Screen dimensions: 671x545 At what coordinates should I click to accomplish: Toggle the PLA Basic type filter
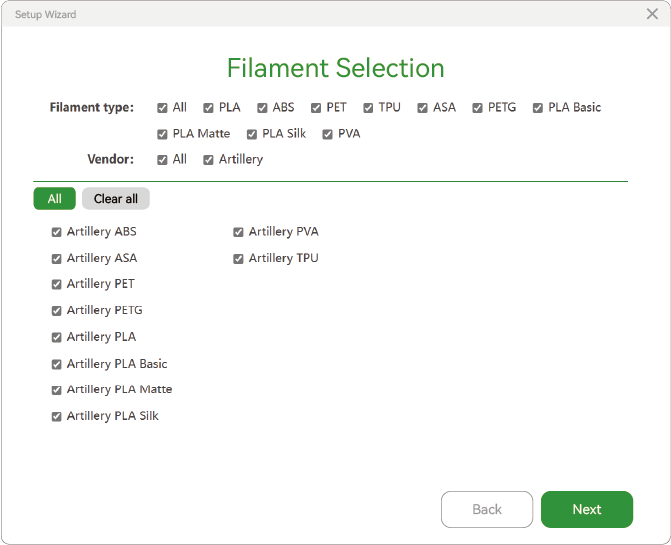tap(538, 108)
